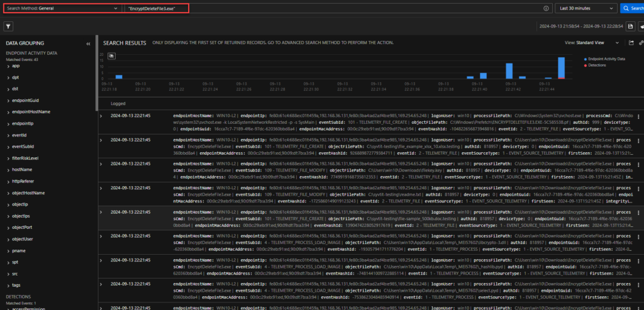Open kebab menu for svchost.exe Prefetch row
Screen dimensions: 644x310
pos(638,116)
